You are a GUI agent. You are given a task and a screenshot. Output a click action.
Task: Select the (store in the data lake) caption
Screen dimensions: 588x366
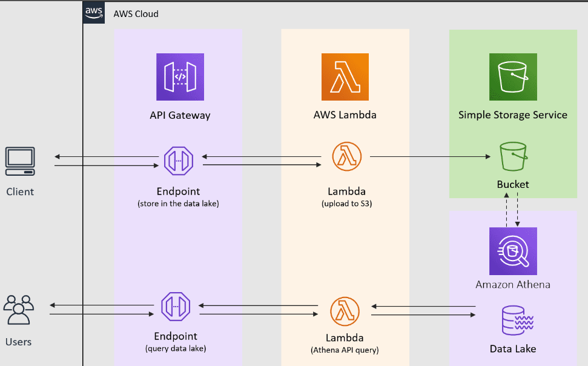point(179,204)
